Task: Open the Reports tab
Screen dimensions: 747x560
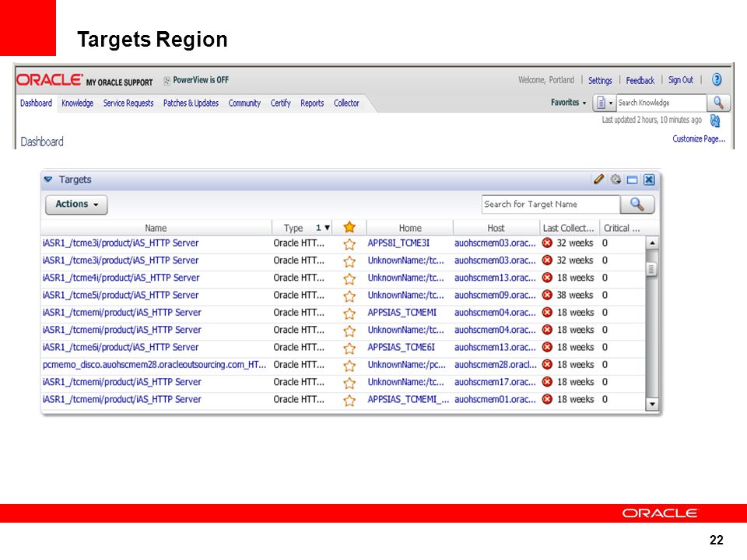Action: coord(312,103)
